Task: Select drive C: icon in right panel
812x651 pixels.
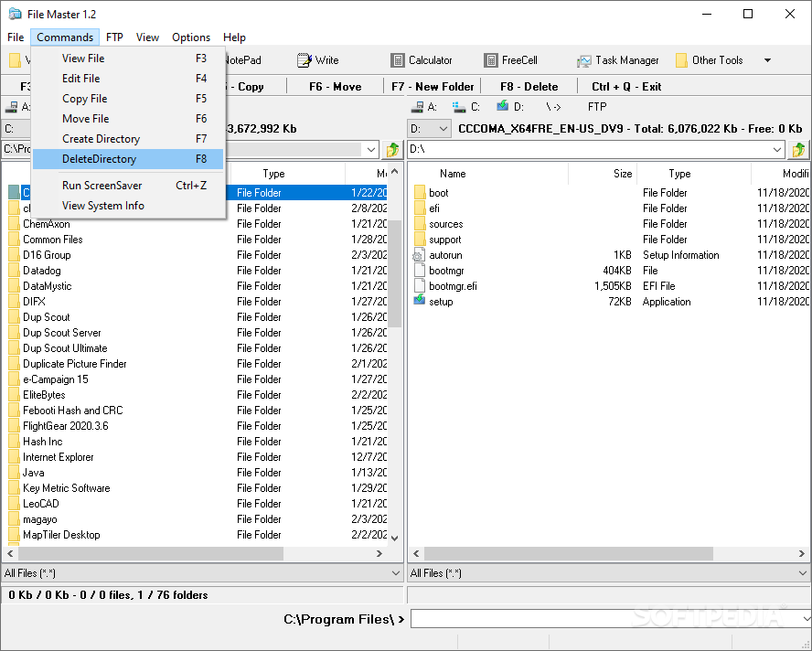Action: coord(459,107)
